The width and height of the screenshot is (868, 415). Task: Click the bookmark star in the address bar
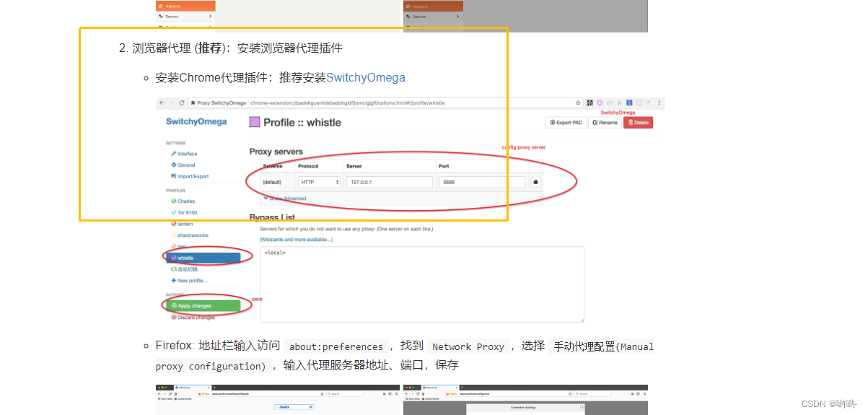578,103
